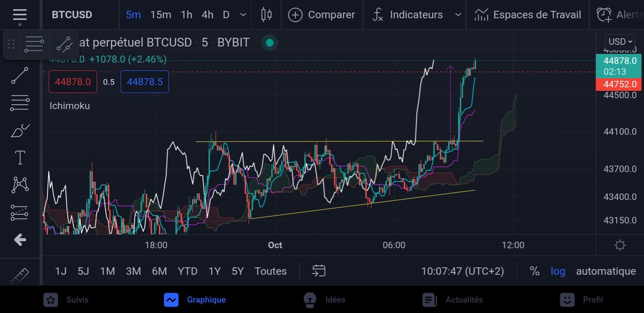Open chart settings gear icon
The height and width of the screenshot is (313, 644).
(620, 245)
